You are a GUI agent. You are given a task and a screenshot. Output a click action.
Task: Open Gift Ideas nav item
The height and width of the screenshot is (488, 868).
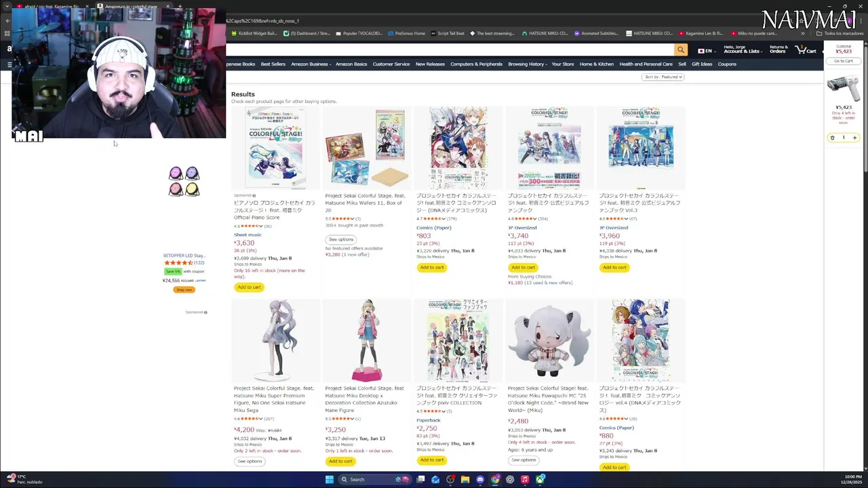point(702,64)
